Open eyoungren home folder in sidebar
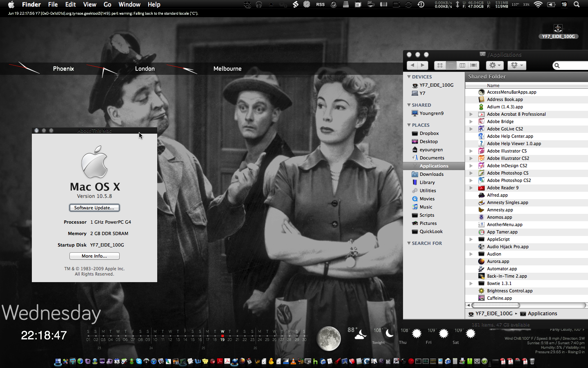This screenshot has width=588, height=368. coord(434,150)
